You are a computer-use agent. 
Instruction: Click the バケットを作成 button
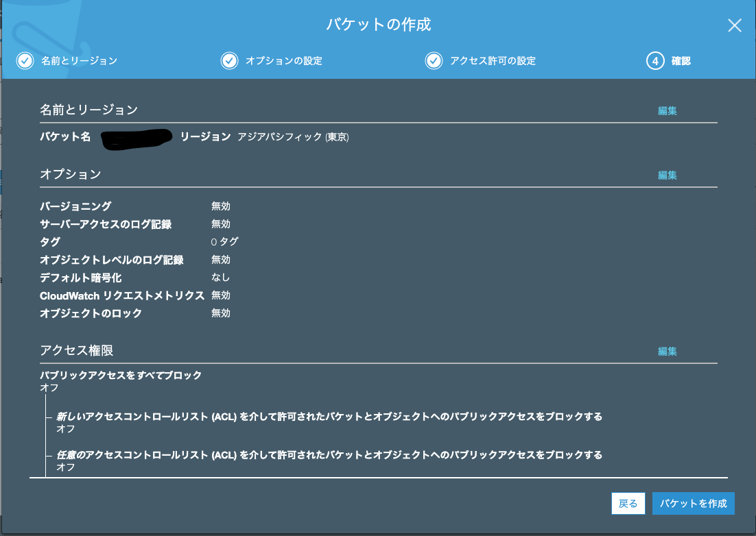pyautogui.click(x=694, y=503)
